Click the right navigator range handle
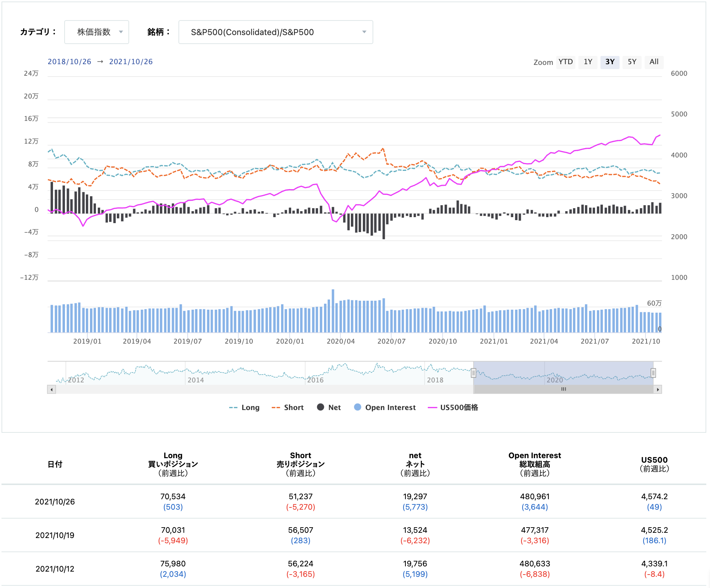The width and height of the screenshot is (710, 588). point(653,373)
